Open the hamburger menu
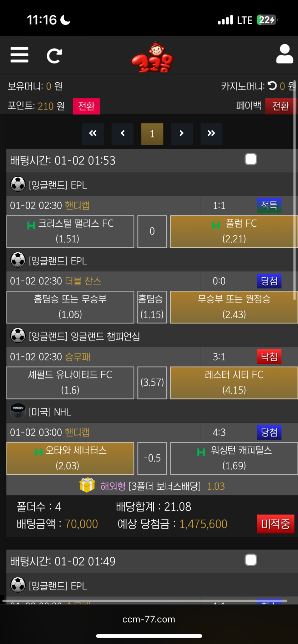Screen dimensions: 298x644 point(19,55)
